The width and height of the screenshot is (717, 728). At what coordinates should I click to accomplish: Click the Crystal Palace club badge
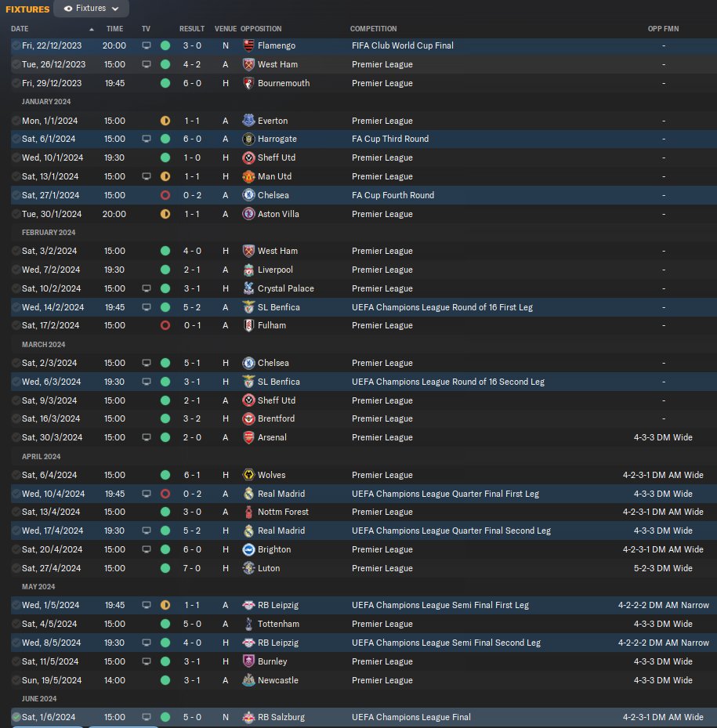coord(249,288)
